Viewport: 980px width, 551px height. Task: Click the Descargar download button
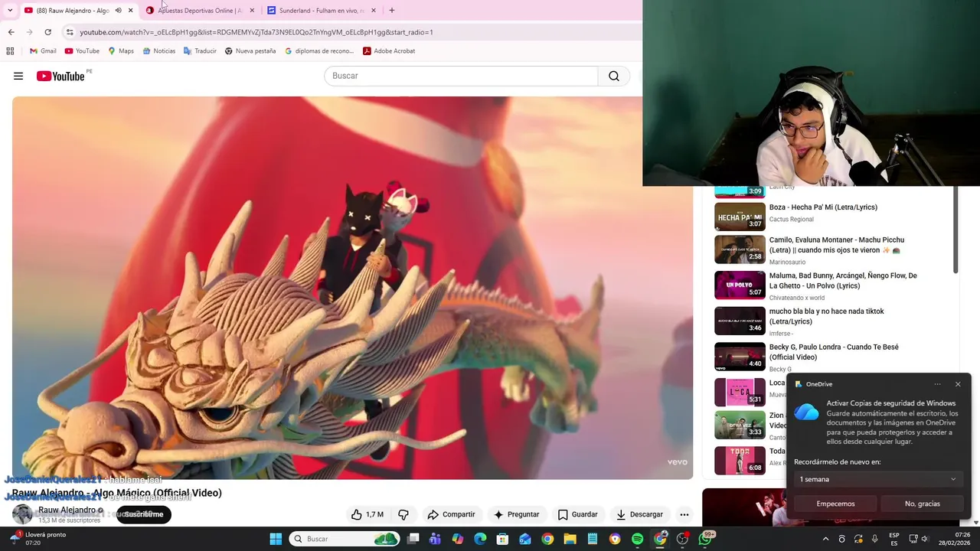tap(639, 514)
